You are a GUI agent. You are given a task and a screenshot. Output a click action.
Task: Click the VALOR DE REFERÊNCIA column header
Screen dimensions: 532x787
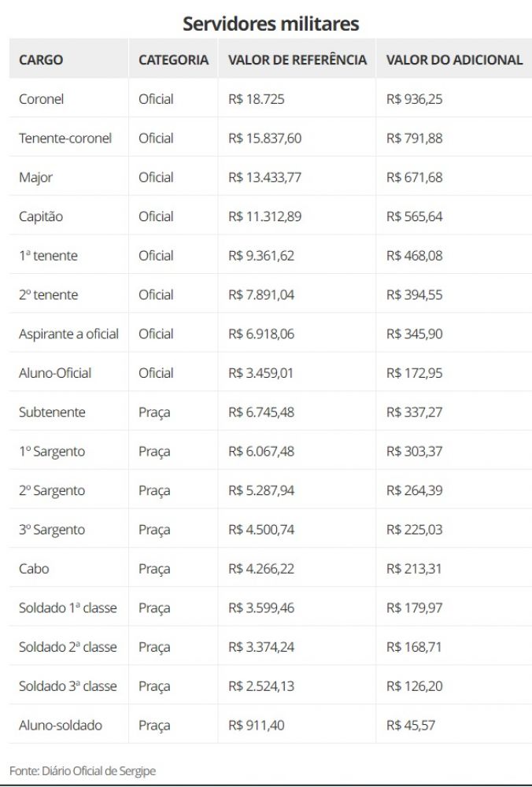297,60
